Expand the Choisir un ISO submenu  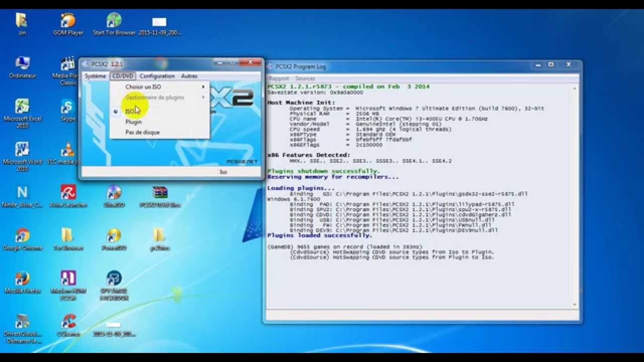click(x=159, y=87)
